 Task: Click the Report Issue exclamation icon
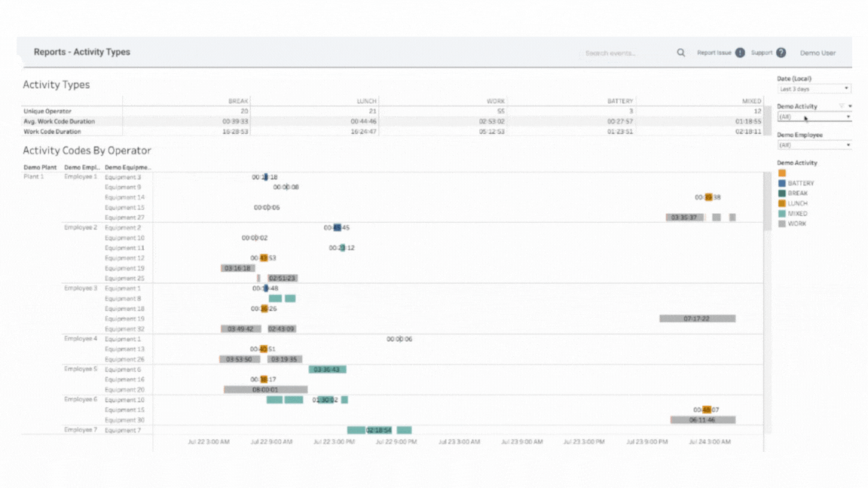(x=739, y=53)
